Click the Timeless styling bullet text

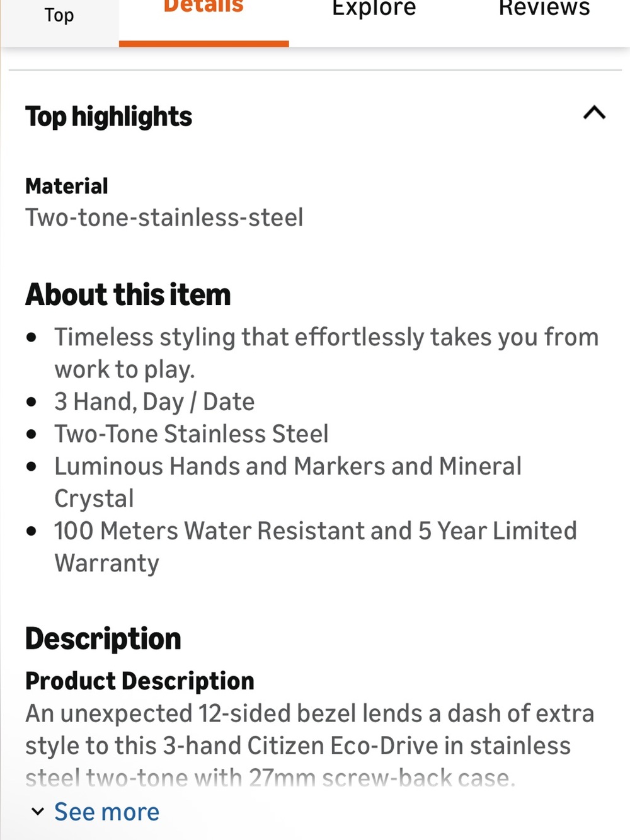(x=326, y=353)
